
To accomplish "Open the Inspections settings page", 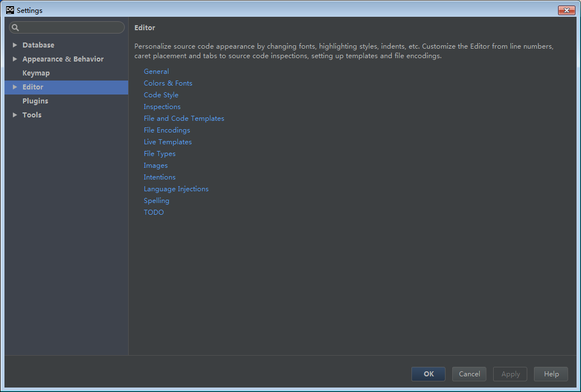I will [x=162, y=106].
